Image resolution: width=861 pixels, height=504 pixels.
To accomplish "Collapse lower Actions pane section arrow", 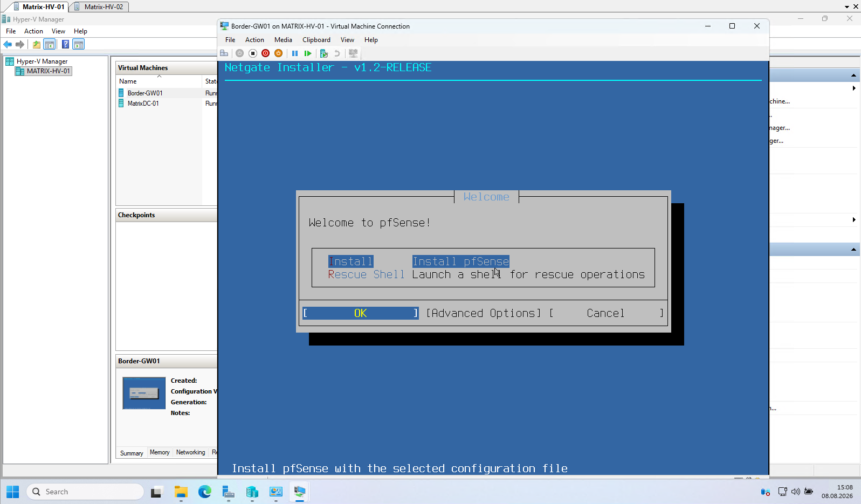I will [x=853, y=249].
